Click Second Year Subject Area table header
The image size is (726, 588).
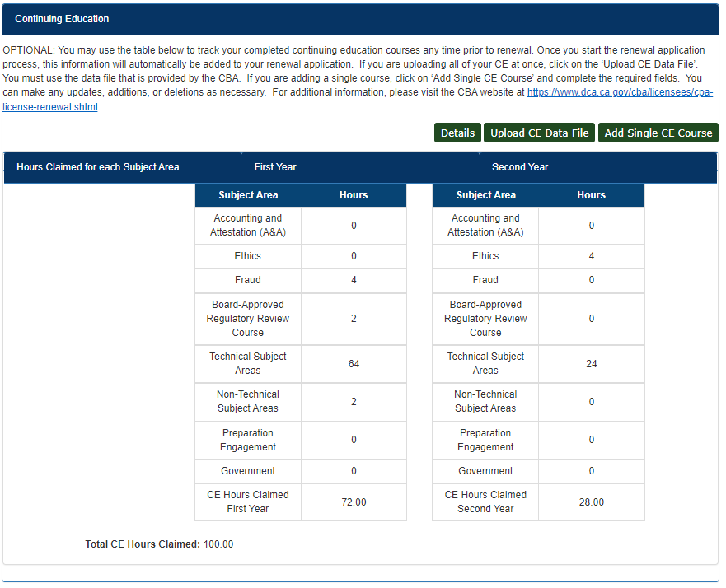click(485, 195)
